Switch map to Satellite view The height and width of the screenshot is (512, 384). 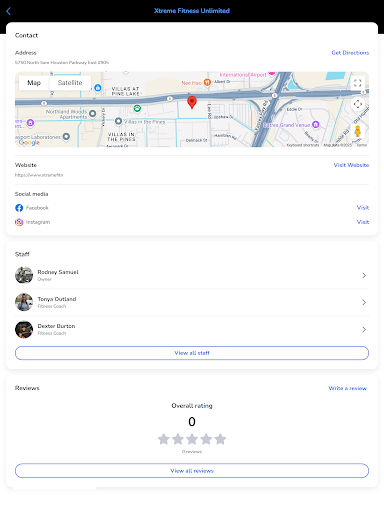(x=70, y=83)
